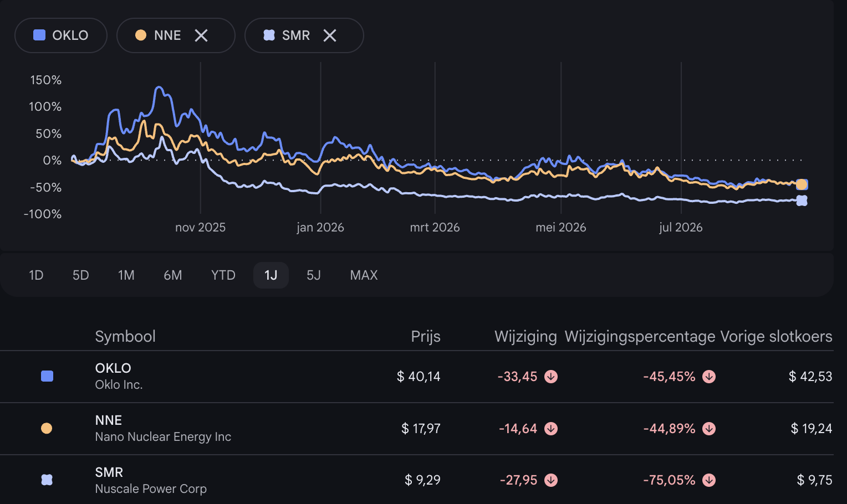Click the OKLO price $ 40,14
Viewport: 847px width, 504px height.
point(419,377)
